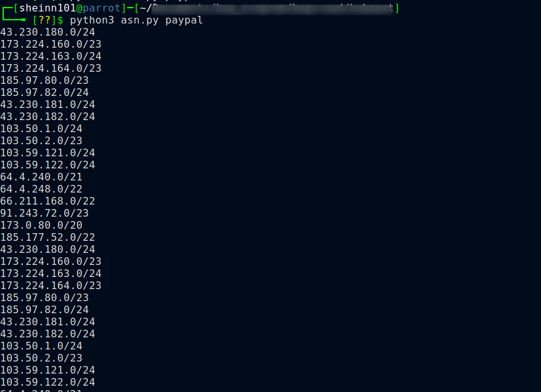This screenshot has height=392, width=541.
Task: Click the first 185.97.80.0/23 entry
Action: tap(45, 80)
